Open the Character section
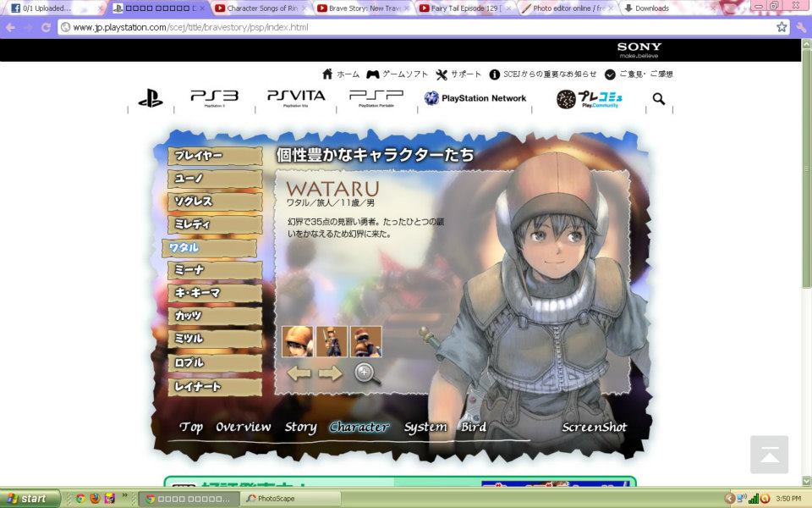Screen dimensions: 812x508 pyautogui.click(x=359, y=427)
